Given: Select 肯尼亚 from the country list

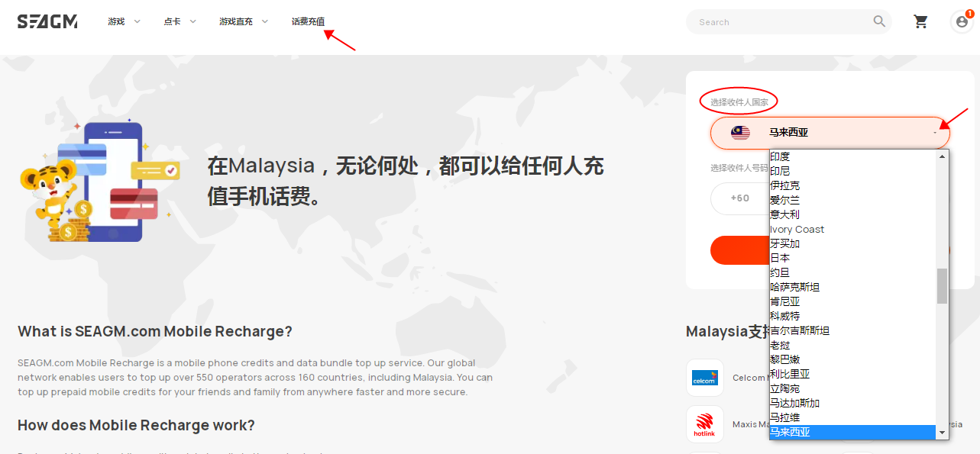Looking at the screenshot, I should (852, 301).
